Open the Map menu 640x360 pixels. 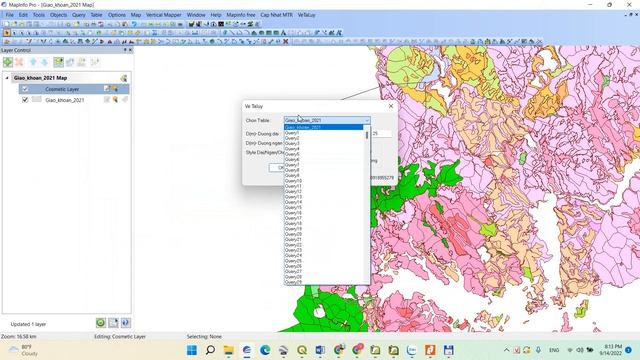[136, 15]
